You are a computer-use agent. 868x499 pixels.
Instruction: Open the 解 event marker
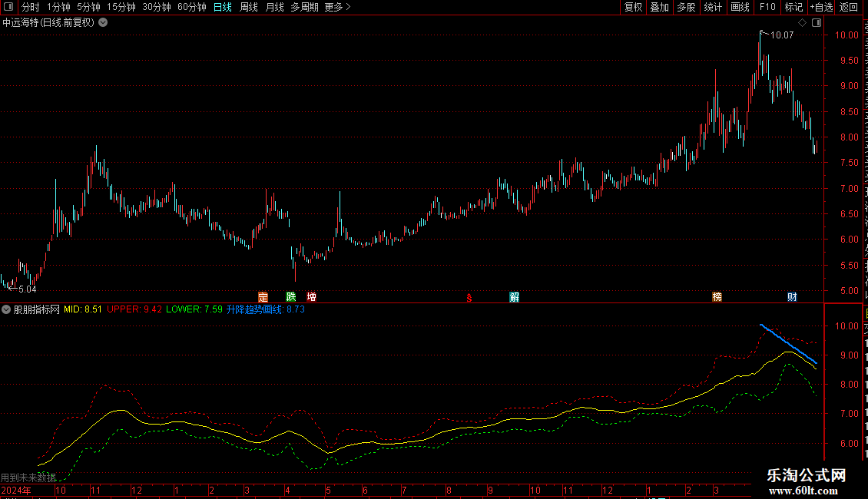(x=514, y=297)
